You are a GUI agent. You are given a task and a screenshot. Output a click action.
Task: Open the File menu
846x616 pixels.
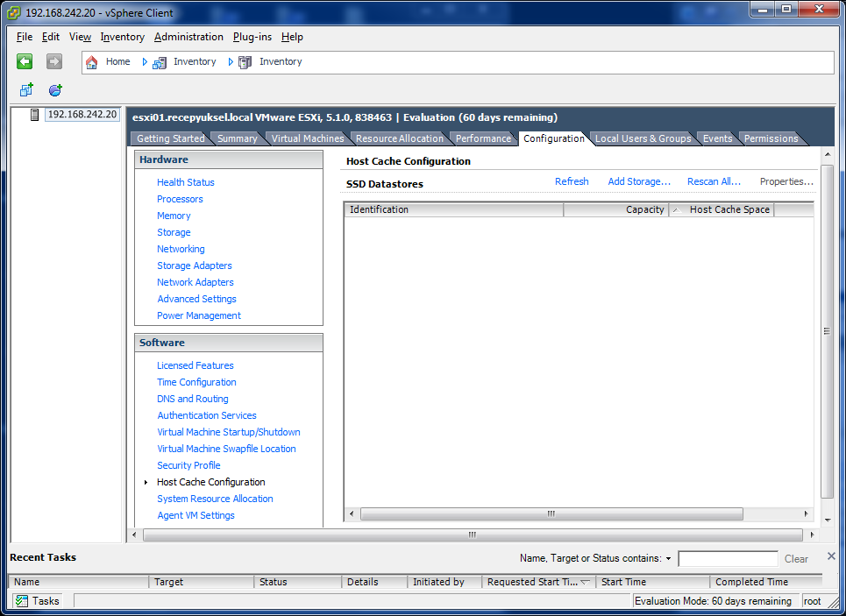point(25,37)
